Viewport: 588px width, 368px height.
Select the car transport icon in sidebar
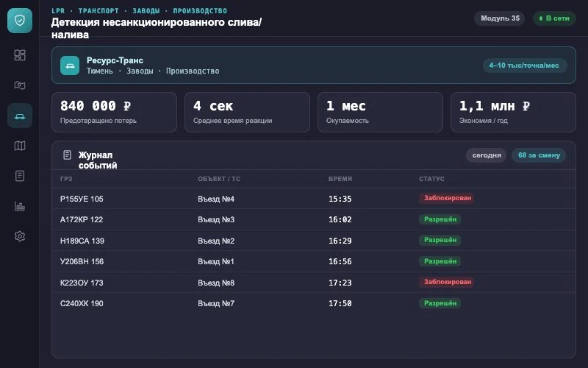20,116
